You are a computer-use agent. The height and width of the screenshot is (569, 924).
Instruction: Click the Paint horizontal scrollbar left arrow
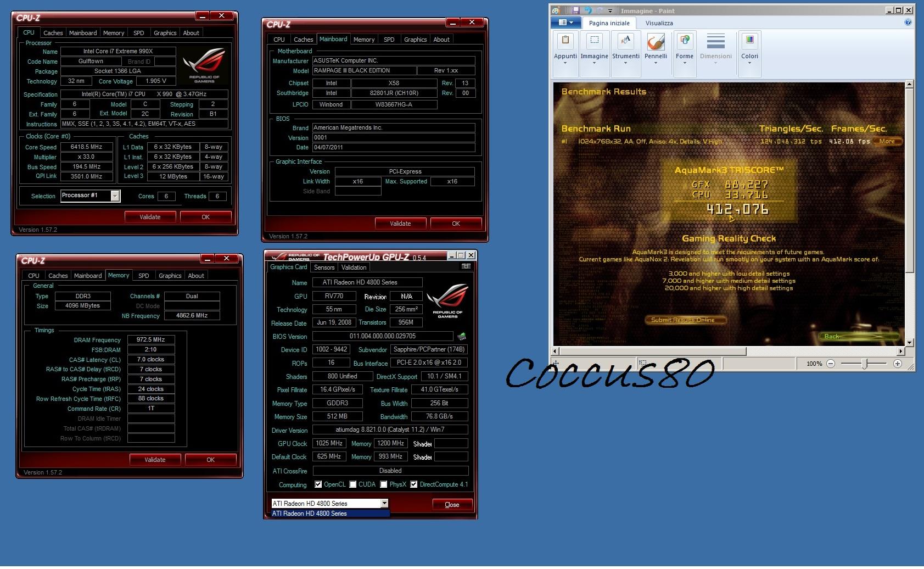click(x=555, y=351)
